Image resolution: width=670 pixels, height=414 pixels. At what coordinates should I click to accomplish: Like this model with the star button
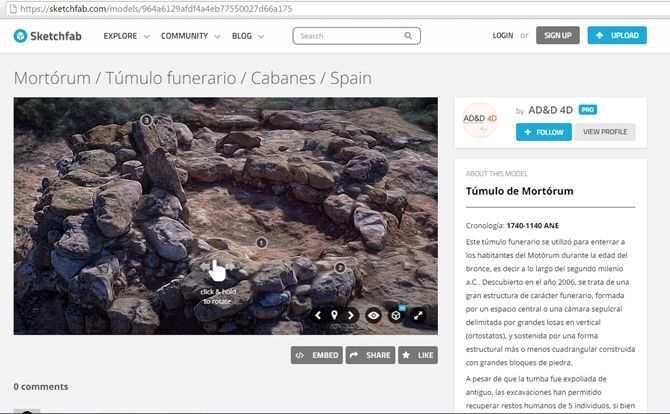click(417, 355)
